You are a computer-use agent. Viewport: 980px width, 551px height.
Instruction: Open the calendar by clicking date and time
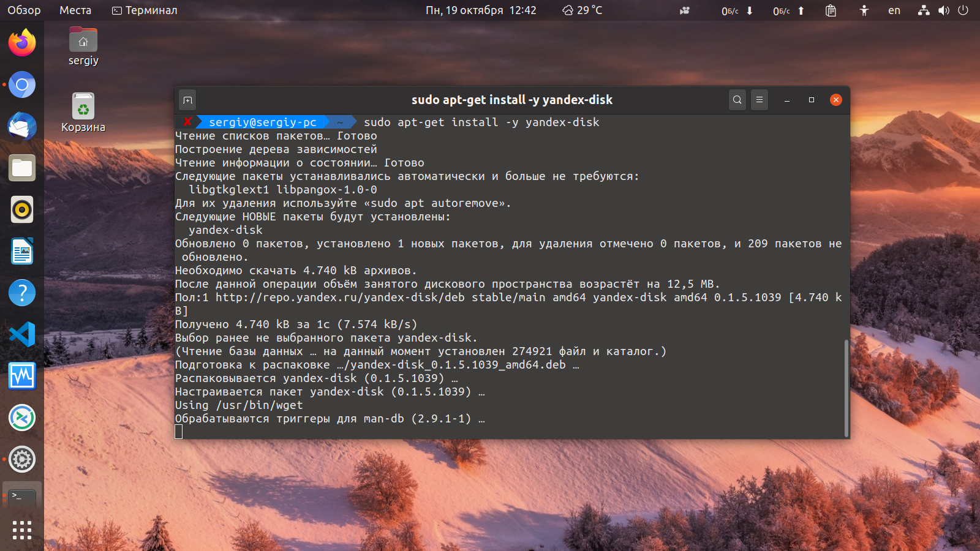pyautogui.click(x=481, y=10)
